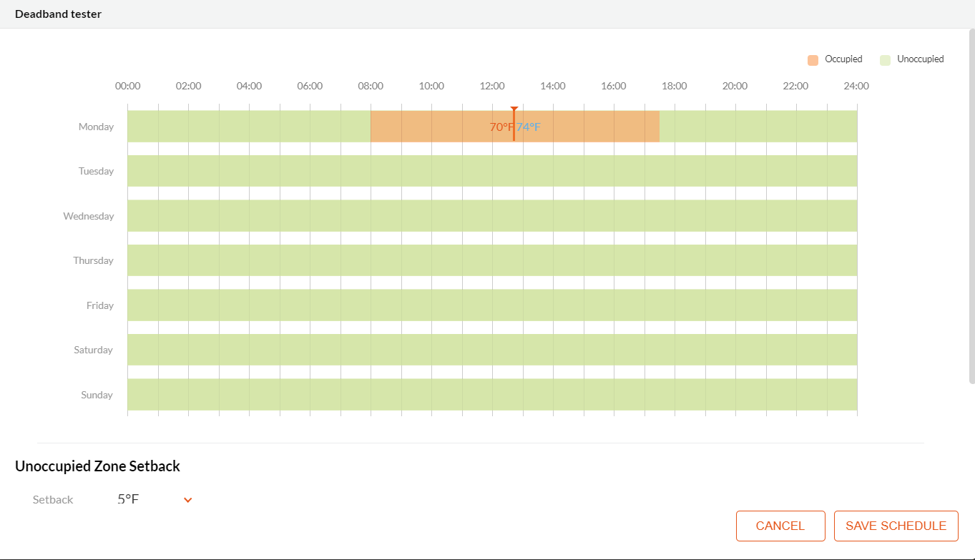Click the Monday day label
The image size is (975, 560).
pos(96,127)
